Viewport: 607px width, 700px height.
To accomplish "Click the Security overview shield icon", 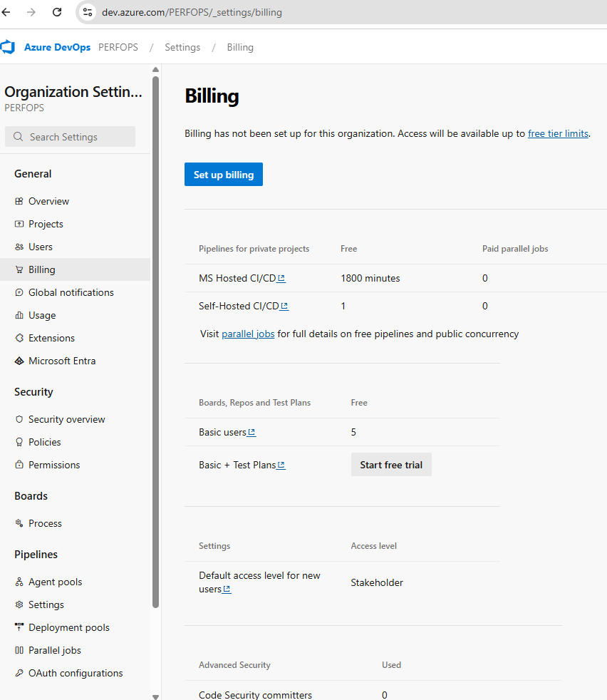I will [x=19, y=418].
